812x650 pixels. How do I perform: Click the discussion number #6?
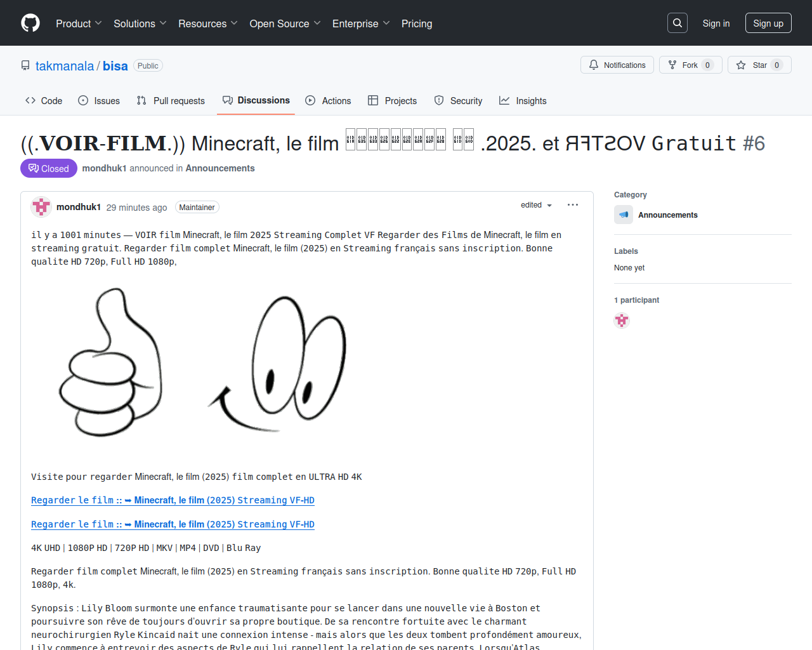coord(754,143)
